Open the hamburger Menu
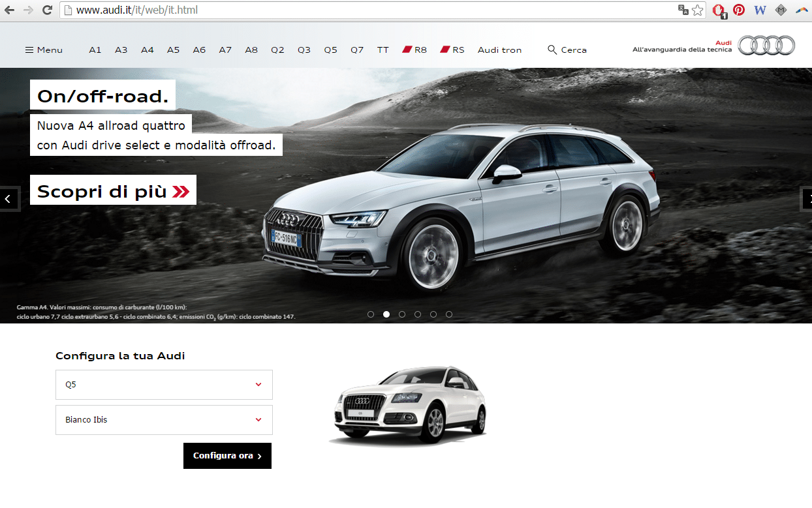The height and width of the screenshot is (508, 812). click(44, 50)
